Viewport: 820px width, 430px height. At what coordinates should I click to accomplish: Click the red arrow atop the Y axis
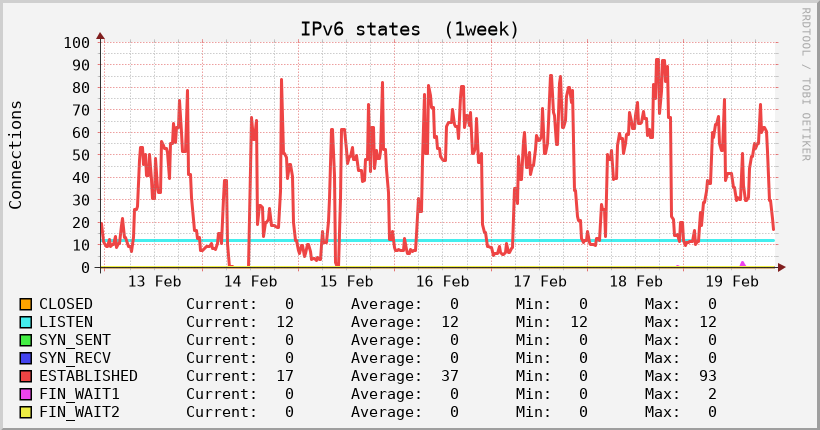coord(100,37)
